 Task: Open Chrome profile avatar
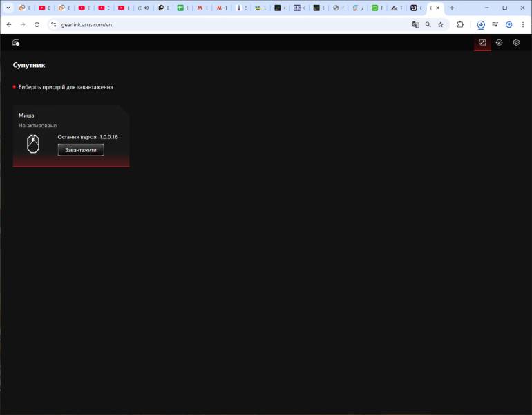[x=509, y=24]
